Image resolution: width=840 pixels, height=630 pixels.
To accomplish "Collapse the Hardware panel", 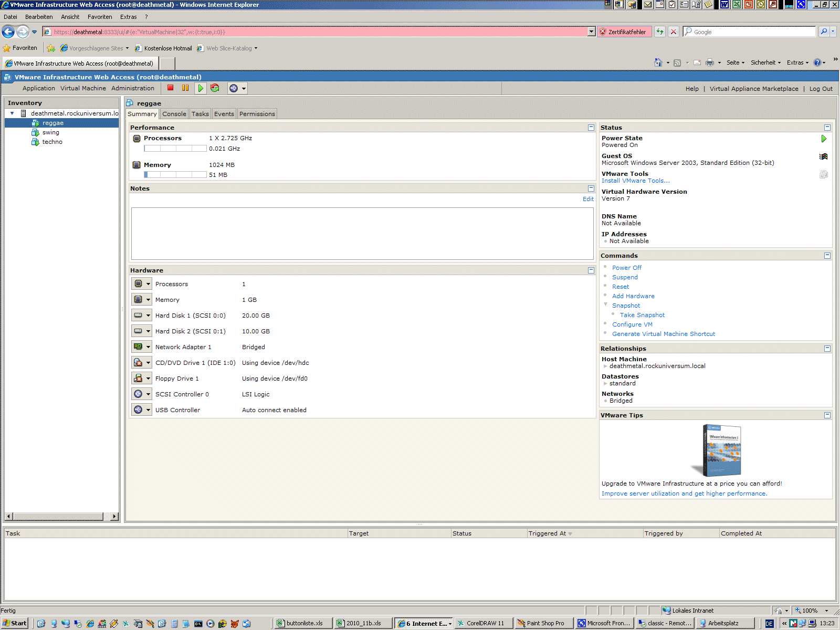I will click(591, 270).
